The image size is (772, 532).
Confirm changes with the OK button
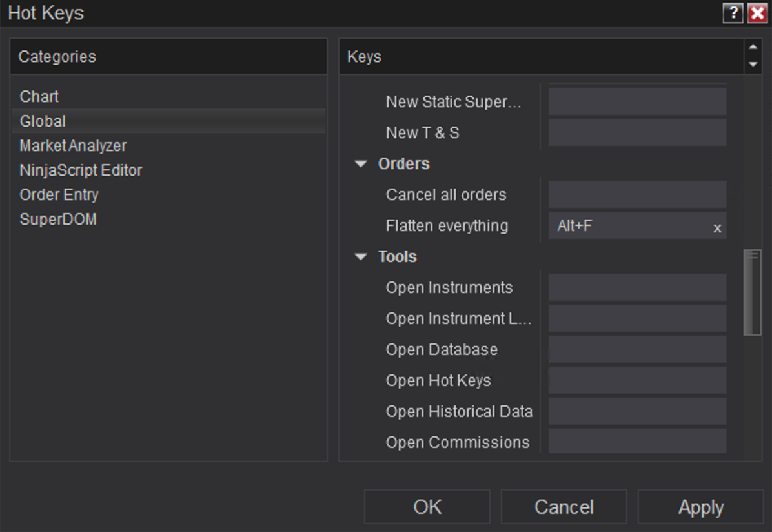coord(427,507)
